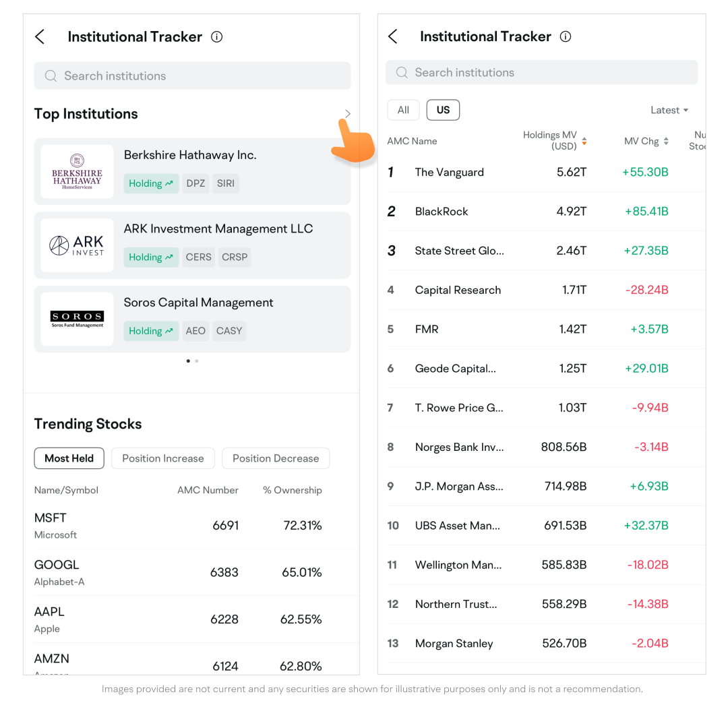The image size is (728, 709).
Task: Select CASY ticker chip
Action: pyautogui.click(x=229, y=331)
